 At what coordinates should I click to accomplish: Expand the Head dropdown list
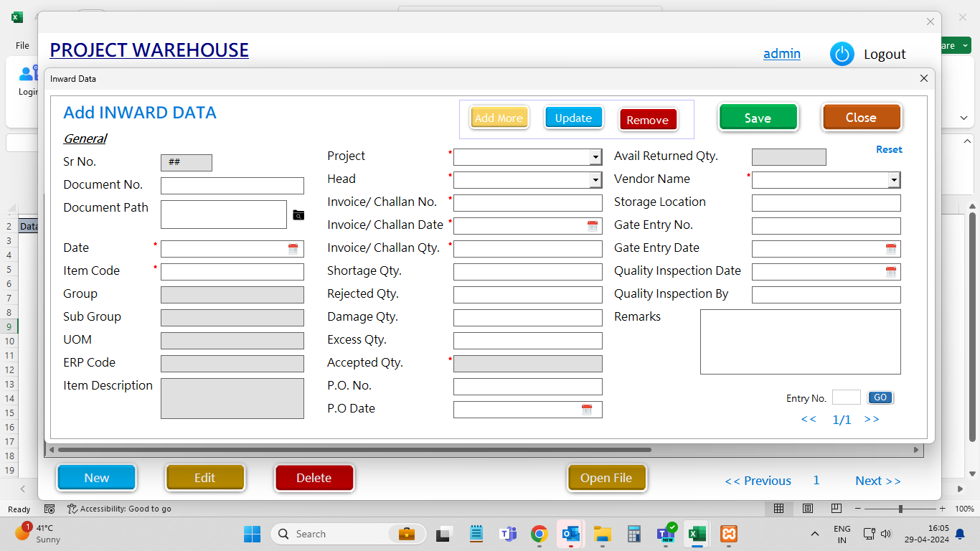point(595,180)
